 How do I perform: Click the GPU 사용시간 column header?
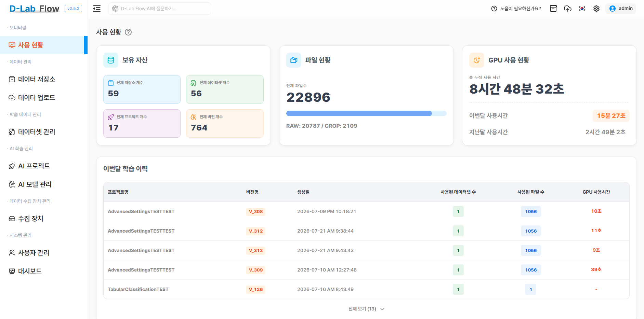point(596,192)
